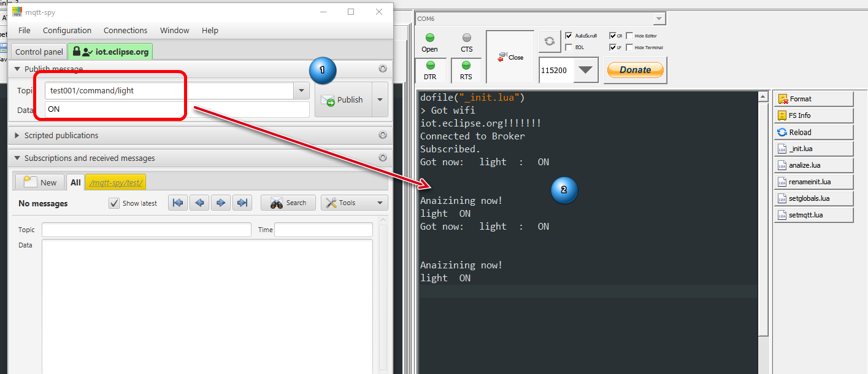868x374 pixels.
Task: Click the terminal command input line
Action: (x=587, y=291)
